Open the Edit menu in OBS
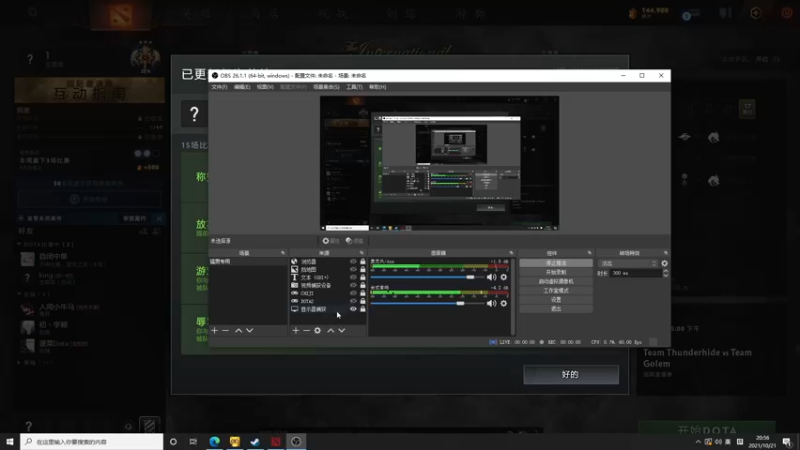The height and width of the screenshot is (450, 800). (x=242, y=87)
